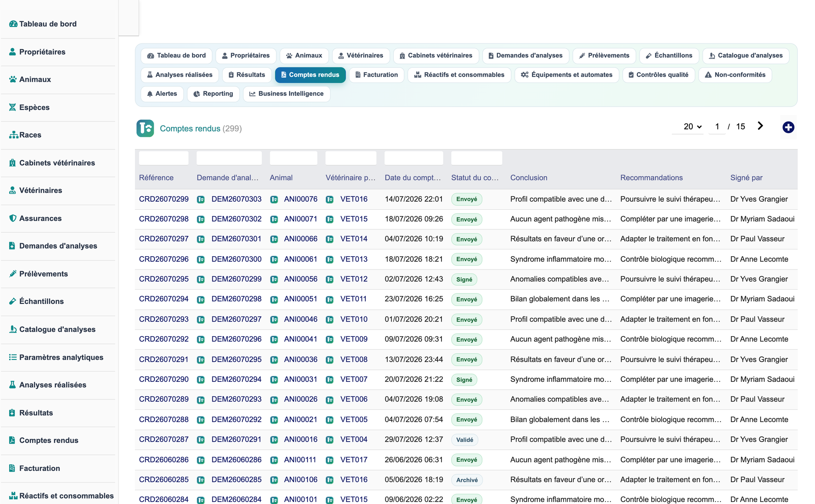
Task: Go to next page with the chevron arrow
Action: pyautogui.click(x=760, y=126)
